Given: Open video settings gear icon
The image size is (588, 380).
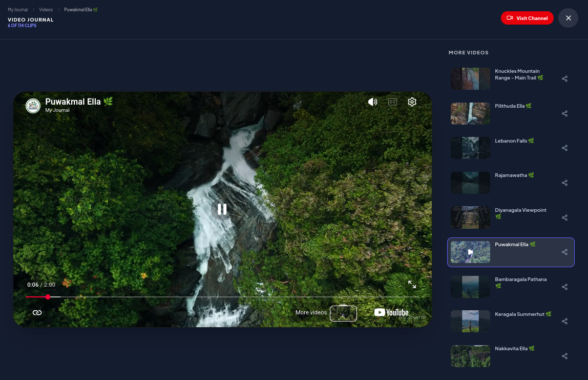Looking at the screenshot, I should pos(412,102).
